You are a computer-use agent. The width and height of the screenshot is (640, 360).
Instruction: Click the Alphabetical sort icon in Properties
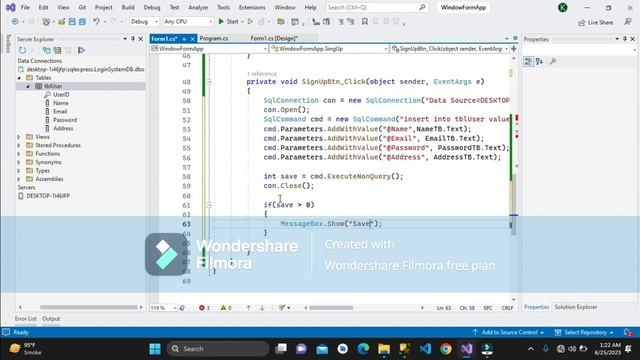(539, 61)
